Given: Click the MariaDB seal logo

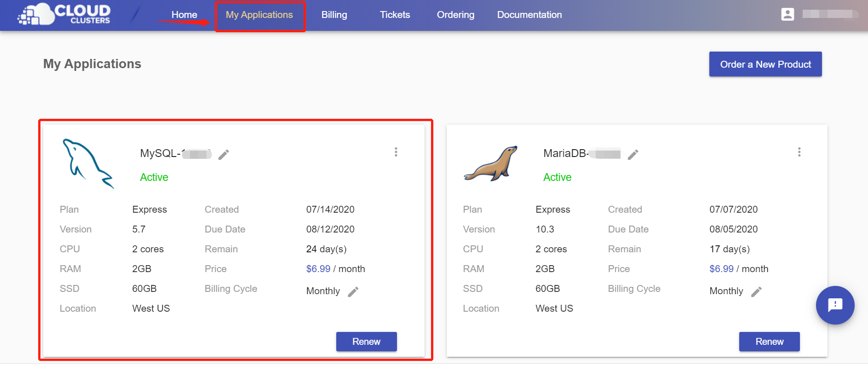Looking at the screenshot, I should point(491,164).
